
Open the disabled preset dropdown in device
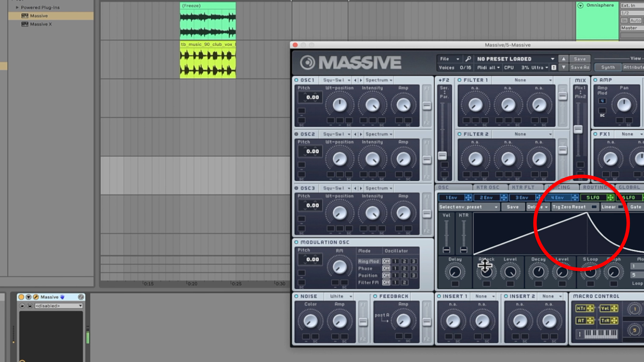[59, 306]
